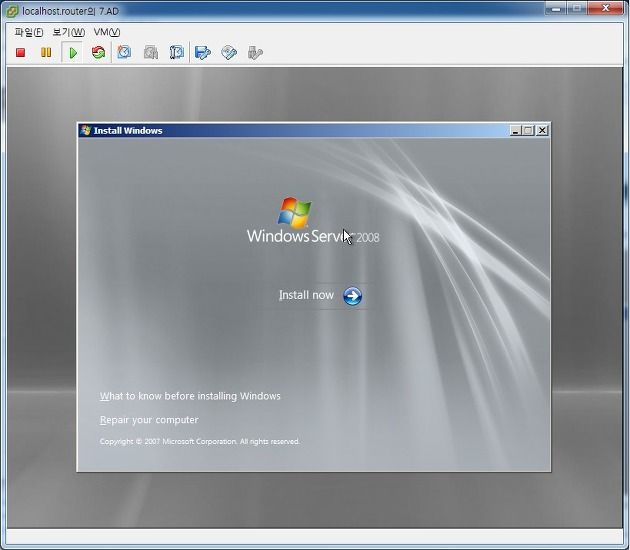The height and width of the screenshot is (550, 630).
Task: Open the snapshot manager toolbar icon
Action: pyautogui.click(x=176, y=52)
